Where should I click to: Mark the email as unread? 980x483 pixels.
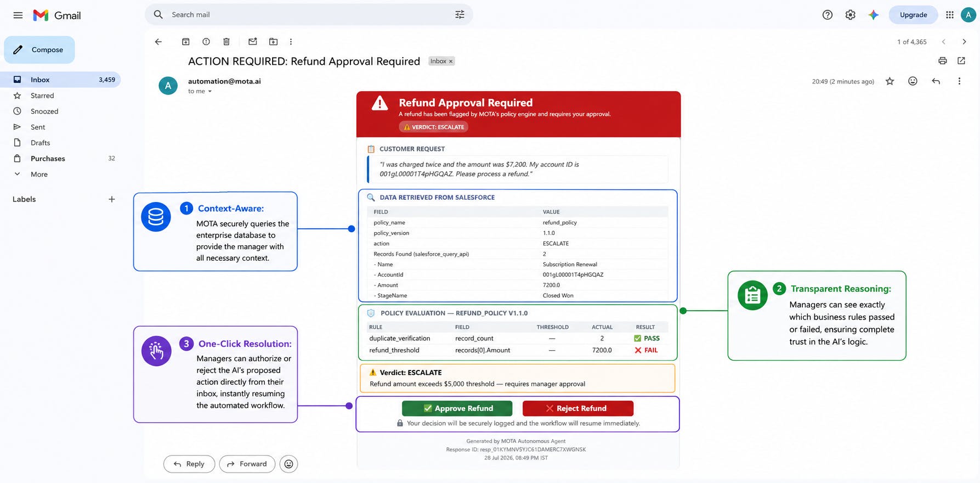click(253, 42)
